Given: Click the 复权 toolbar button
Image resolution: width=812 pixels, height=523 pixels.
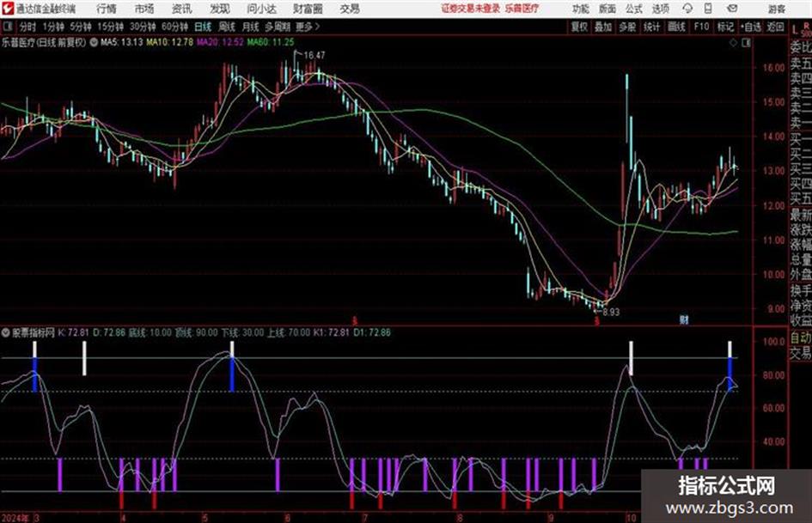Looking at the screenshot, I should pos(579,27).
